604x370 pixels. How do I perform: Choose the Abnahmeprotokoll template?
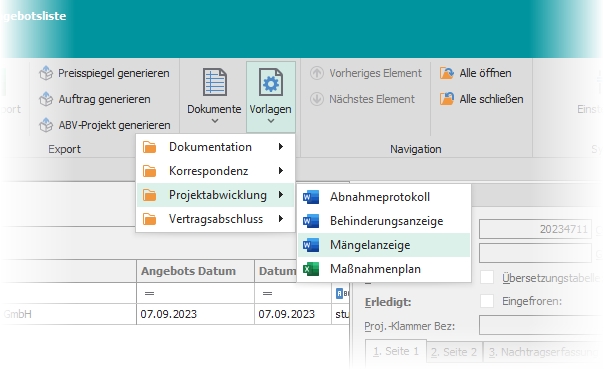384,197
